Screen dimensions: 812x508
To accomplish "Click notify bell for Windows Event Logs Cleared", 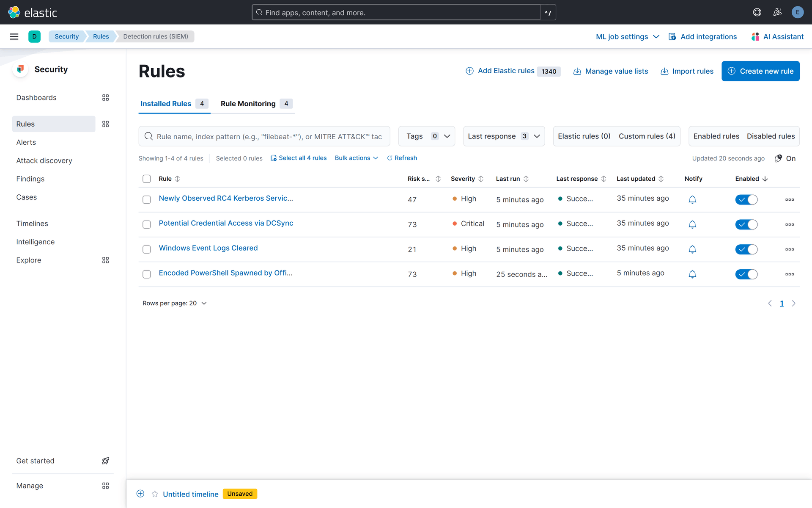I will pyautogui.click(x=692, y=249).
